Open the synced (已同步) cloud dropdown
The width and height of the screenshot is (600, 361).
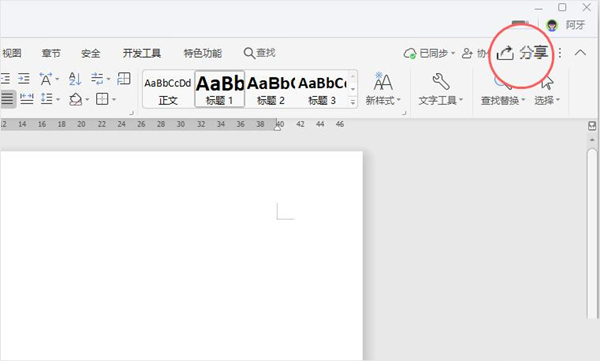coord(429,53)
